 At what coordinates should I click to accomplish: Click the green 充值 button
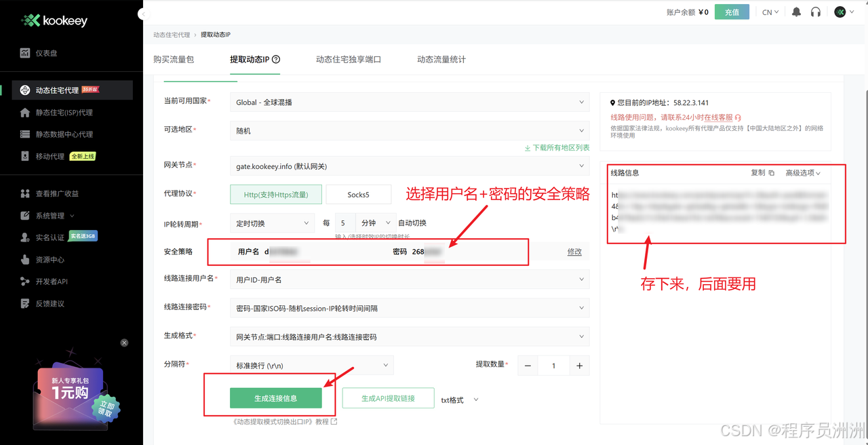click(x=732, y=12)
